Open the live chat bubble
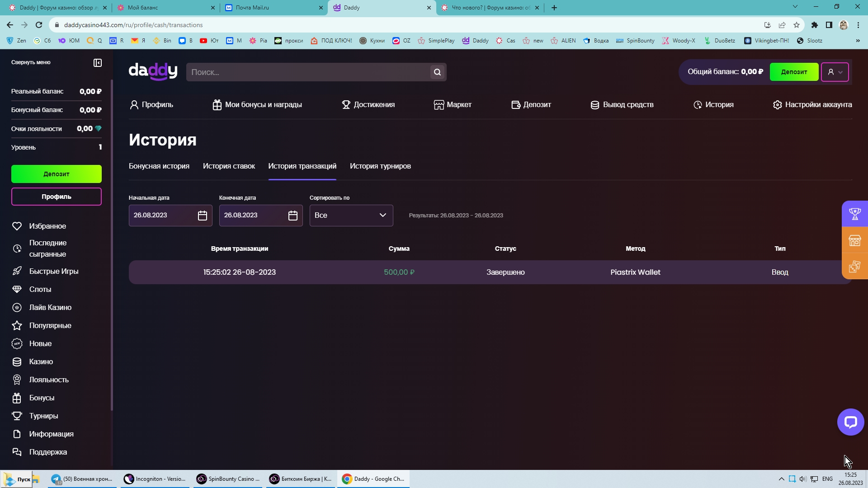 click(x=850, y=422)
